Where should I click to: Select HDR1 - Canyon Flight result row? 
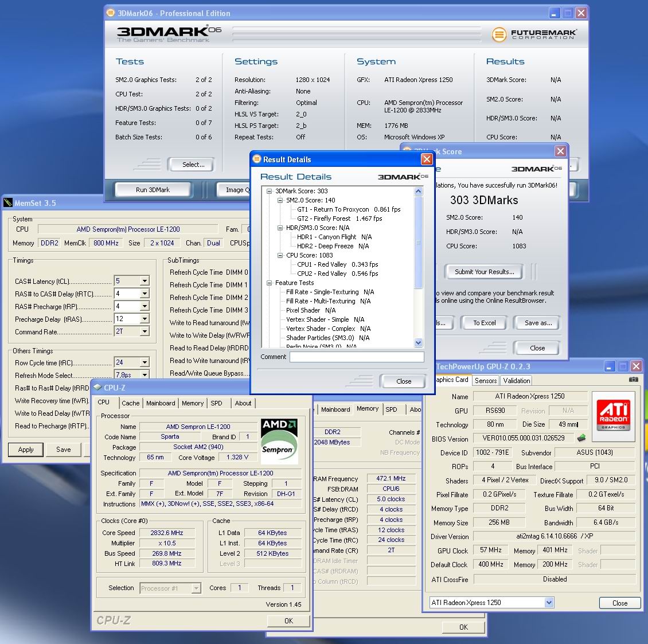point(334,237)
